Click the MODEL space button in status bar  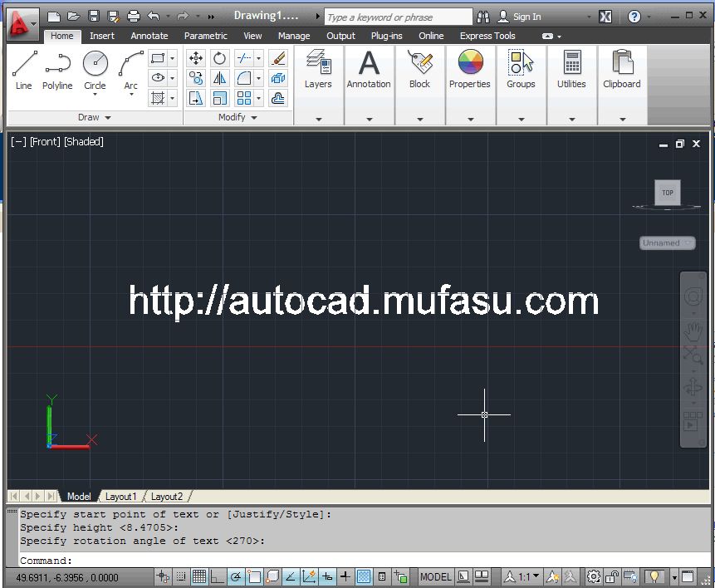(x=435, y=576)
